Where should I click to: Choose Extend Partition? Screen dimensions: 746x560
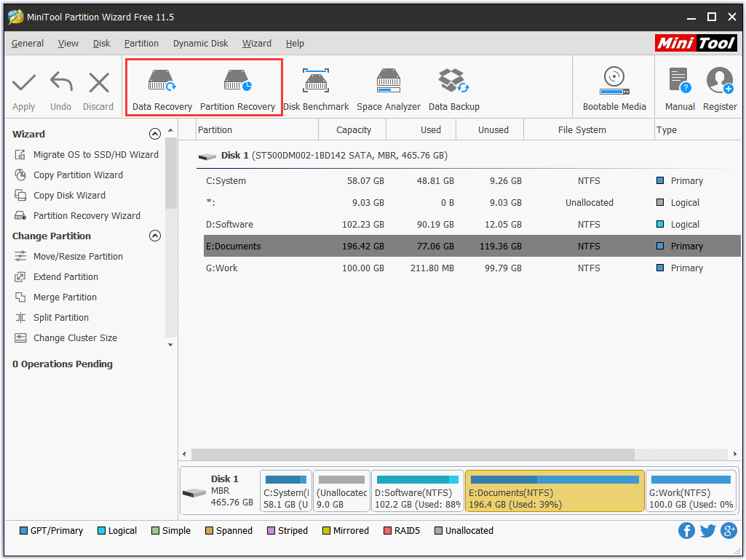[56, 277]
